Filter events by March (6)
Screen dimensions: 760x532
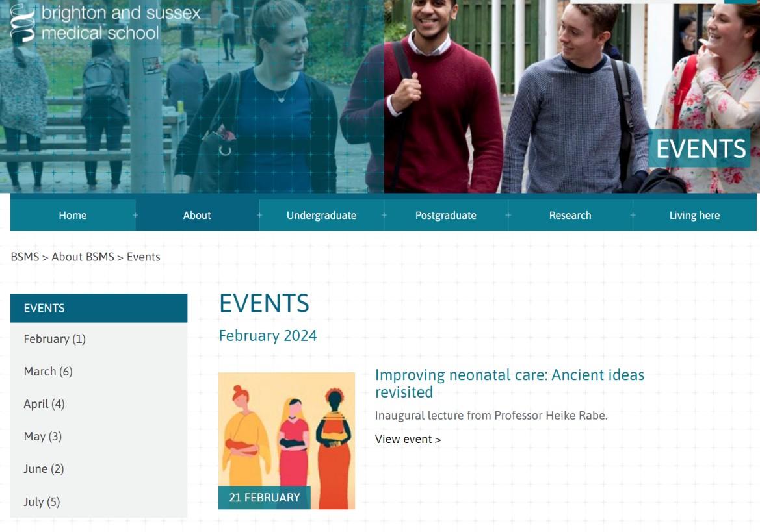point(99,372)
